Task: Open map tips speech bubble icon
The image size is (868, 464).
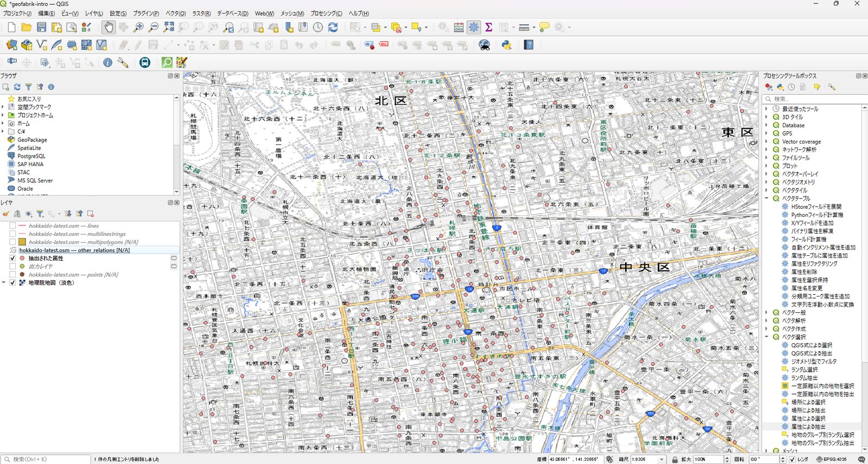Action: [544, 27]
